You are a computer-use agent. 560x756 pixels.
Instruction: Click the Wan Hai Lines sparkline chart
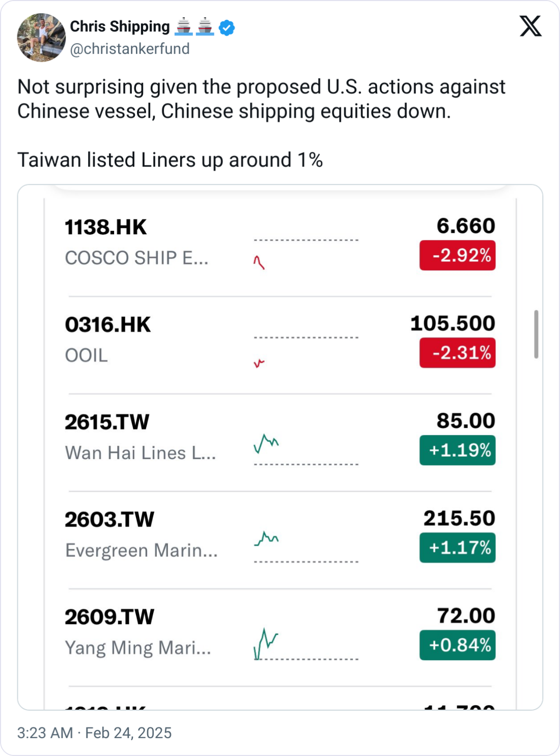(266, 444)
